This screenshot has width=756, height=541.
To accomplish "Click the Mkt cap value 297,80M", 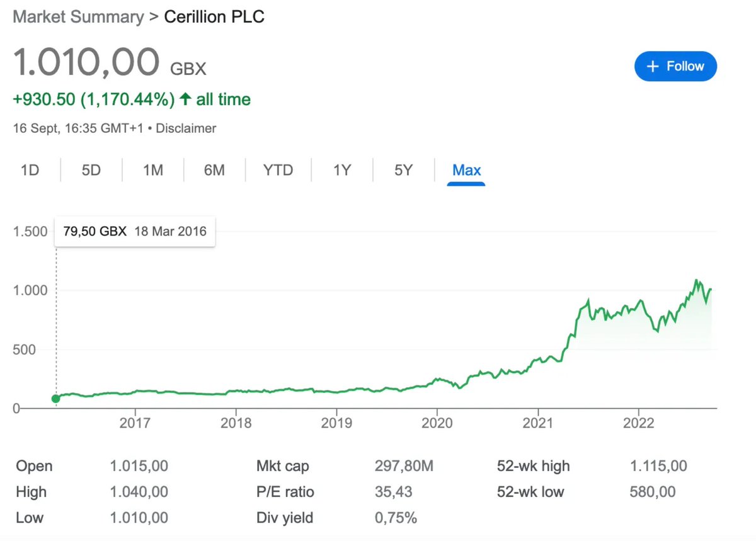I will point(404,466).
